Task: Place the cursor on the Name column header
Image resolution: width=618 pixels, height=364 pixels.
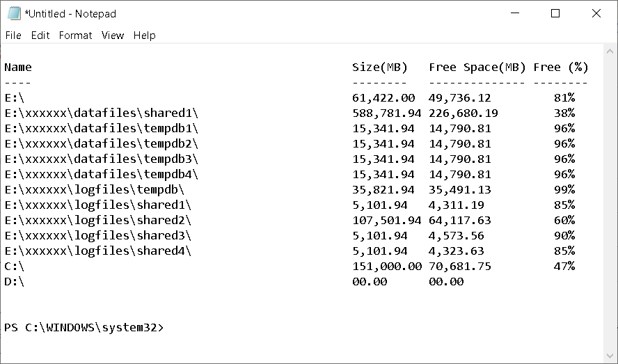Action: coord(18,68)
